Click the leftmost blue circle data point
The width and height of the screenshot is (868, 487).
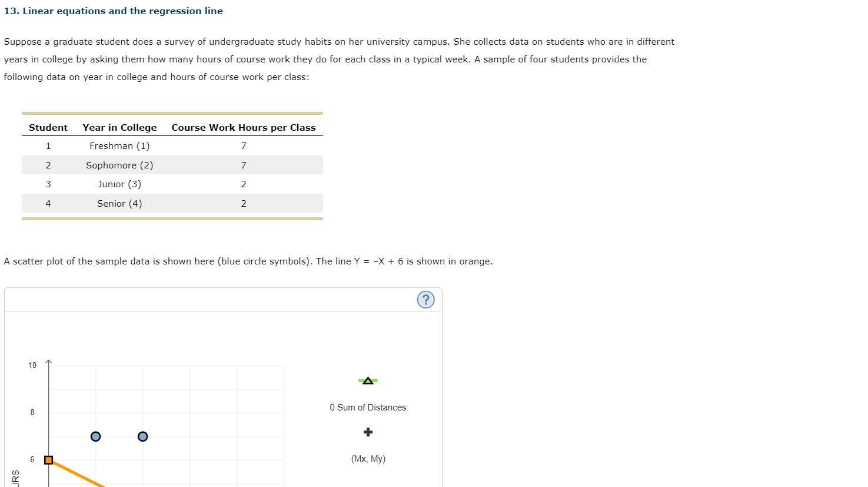(95, 436)
